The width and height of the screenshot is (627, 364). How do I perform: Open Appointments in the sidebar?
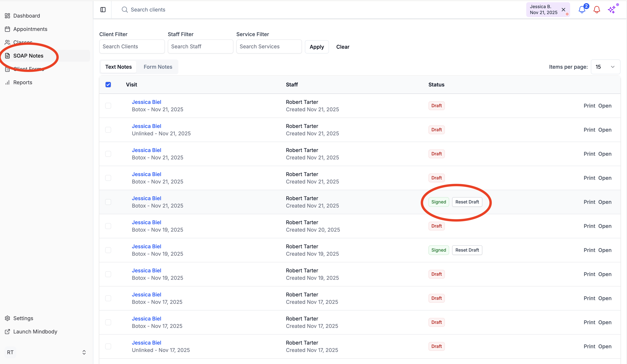coord(30,29)
